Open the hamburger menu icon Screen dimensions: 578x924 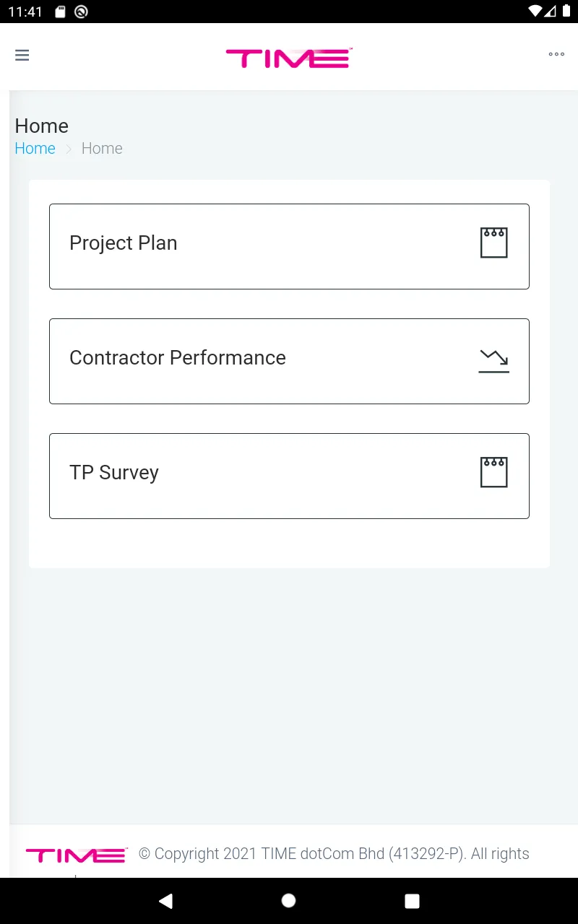click(x=22, y=56)
